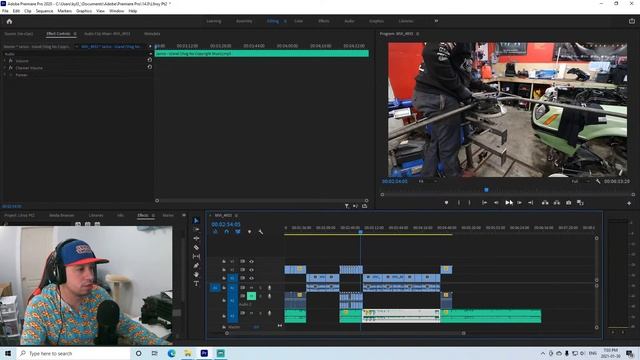Screen dimensions: 640x360
Task: Open the Effect Controls panel menu
Action: pyautogui.click(x=75, y=34)
